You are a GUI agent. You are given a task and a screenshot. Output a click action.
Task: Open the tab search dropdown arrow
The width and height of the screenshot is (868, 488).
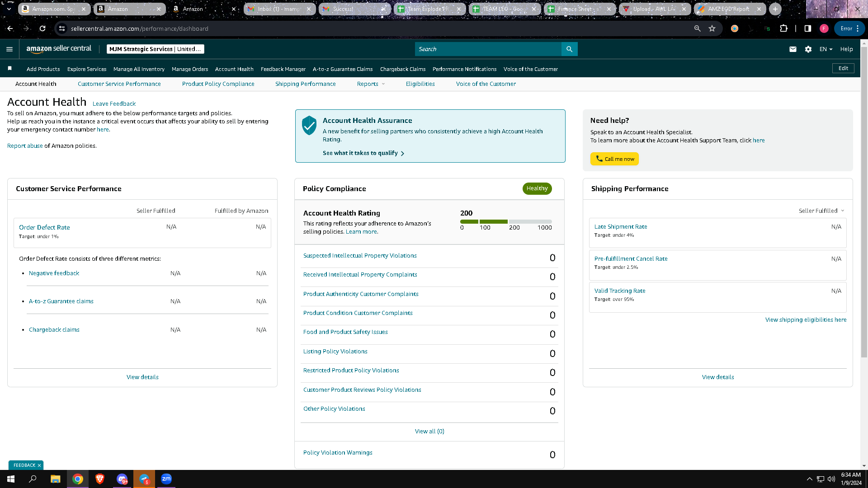click(x=9, y=9)
